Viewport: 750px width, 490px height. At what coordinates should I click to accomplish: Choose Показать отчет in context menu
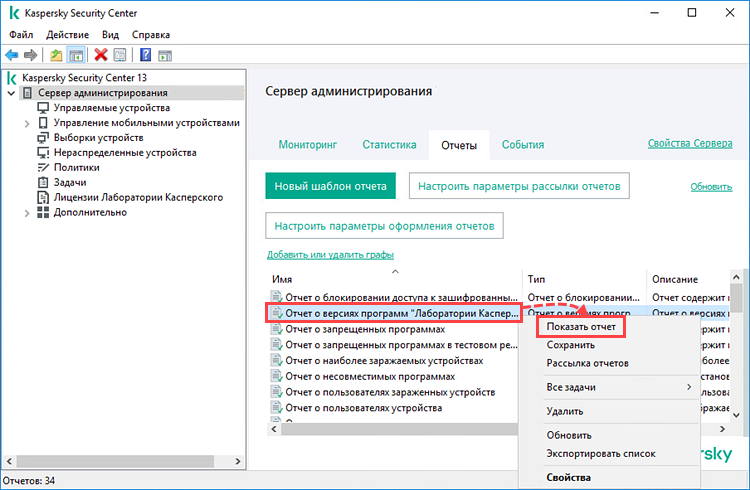[581, 327]
